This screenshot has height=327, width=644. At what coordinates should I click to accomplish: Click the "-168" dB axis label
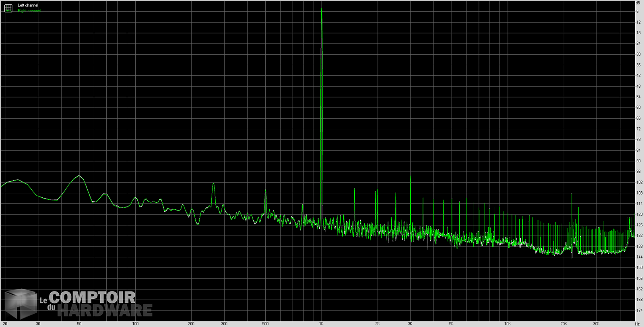pos(639,300)
